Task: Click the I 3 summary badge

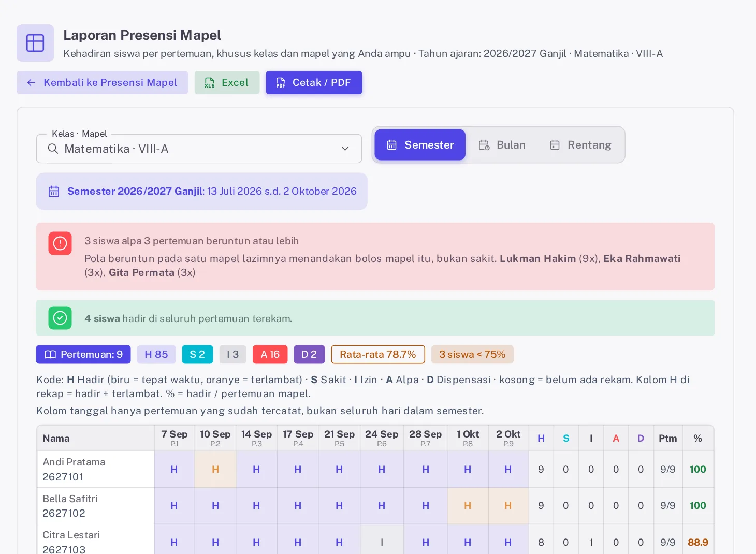Action: click(233, 355)
